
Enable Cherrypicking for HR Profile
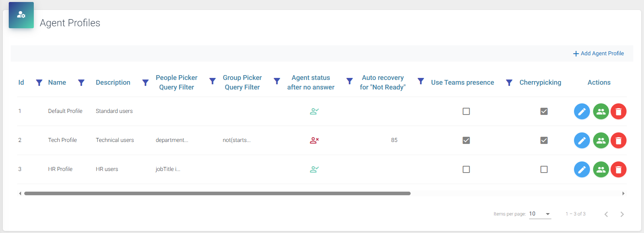pyautogui.click(x=544, y=169)
